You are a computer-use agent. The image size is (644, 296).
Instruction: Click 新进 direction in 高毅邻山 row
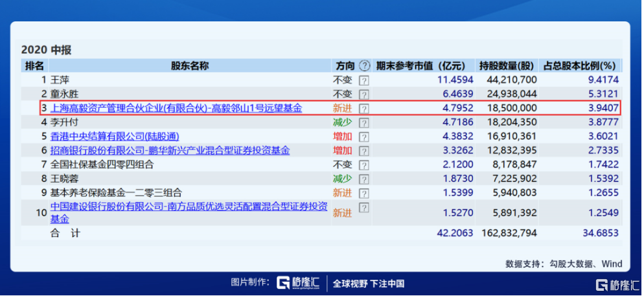343,108
